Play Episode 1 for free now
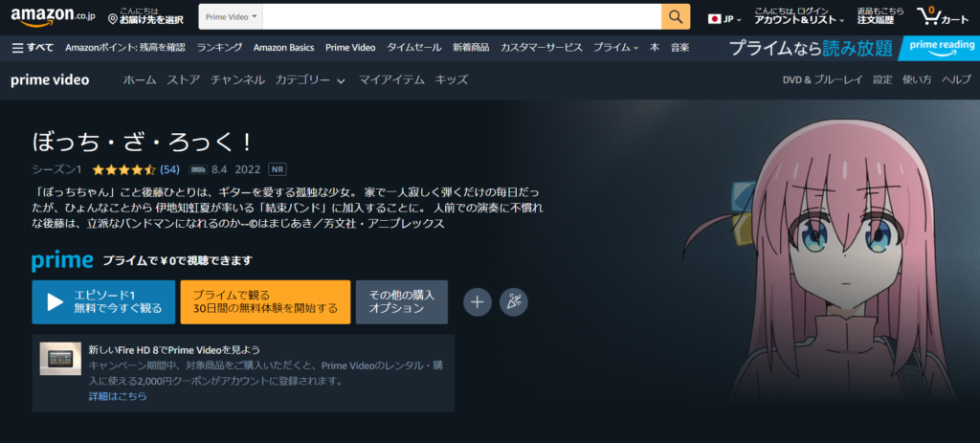 click(x=103, y=301)
